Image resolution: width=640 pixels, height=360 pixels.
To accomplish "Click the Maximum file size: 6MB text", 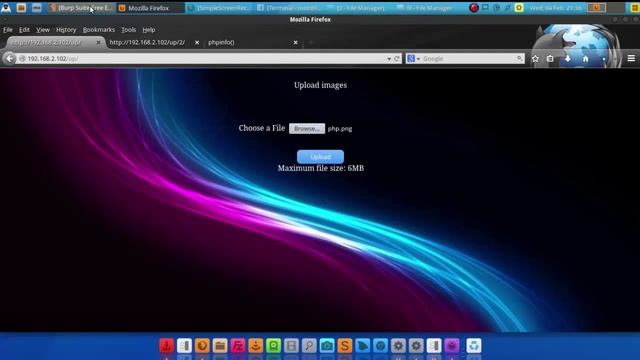I will [321, 168].
